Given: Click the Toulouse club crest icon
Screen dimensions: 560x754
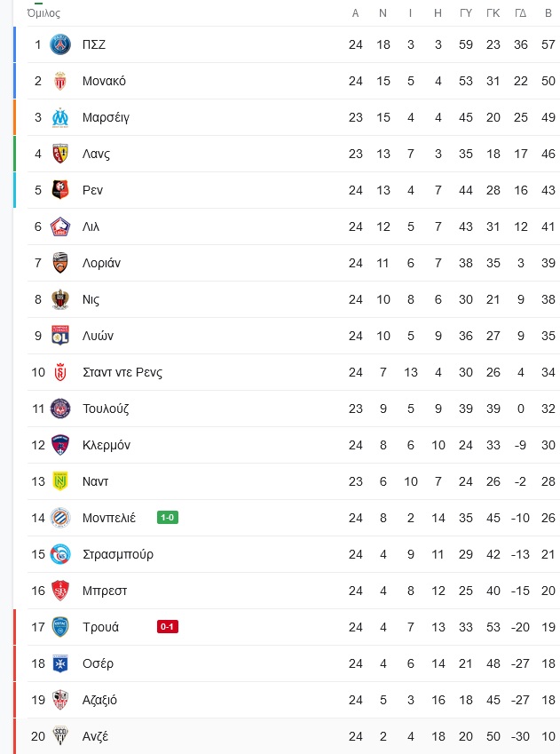Looking at the screenshot, I should click(60, 409).
